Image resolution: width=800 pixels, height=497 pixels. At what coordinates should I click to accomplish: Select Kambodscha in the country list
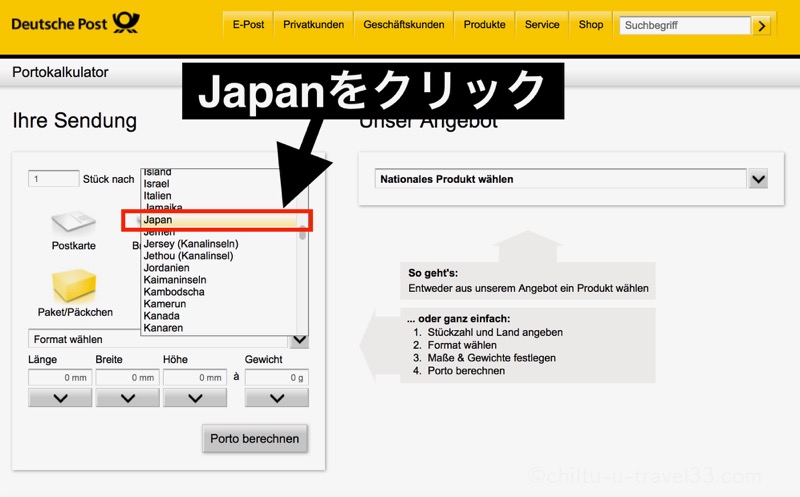coord(219,292)
